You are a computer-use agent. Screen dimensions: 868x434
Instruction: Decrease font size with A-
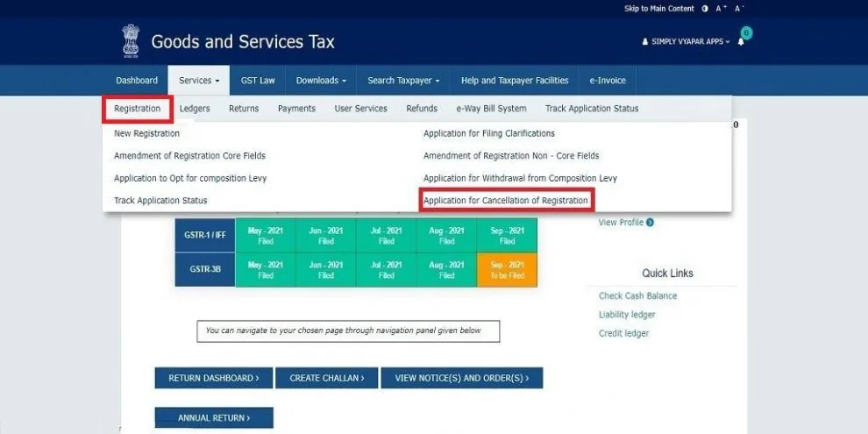(739, 8)
